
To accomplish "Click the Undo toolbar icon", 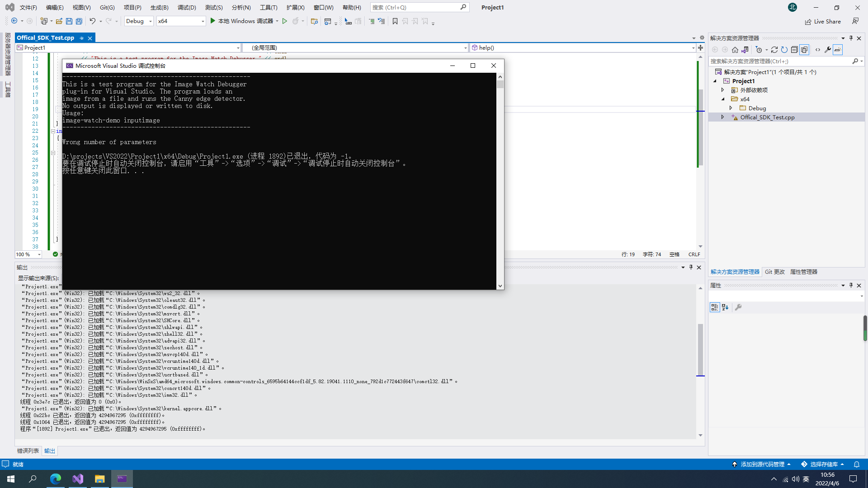I will (x=92, y=21).
